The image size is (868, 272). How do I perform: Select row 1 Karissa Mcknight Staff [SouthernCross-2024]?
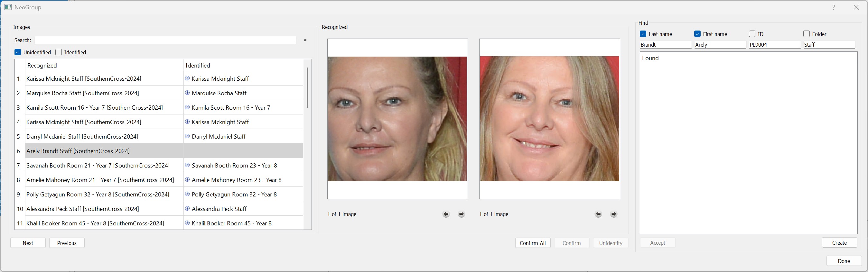pos(105,78)
